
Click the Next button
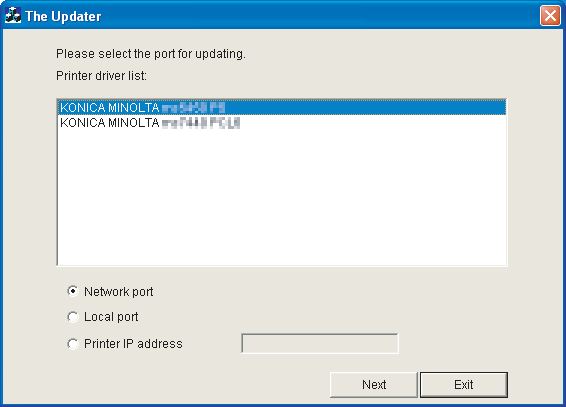(x=374, y=385)
